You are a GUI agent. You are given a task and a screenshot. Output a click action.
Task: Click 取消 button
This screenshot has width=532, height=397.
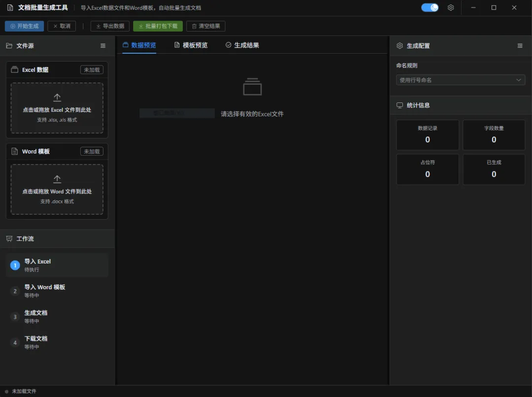(62, 26)
